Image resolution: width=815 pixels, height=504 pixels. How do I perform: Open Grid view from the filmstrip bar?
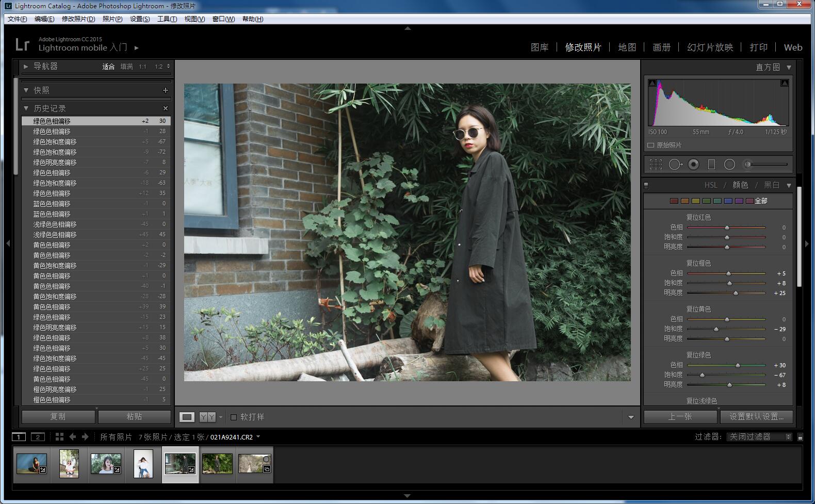tap(59, 437)
